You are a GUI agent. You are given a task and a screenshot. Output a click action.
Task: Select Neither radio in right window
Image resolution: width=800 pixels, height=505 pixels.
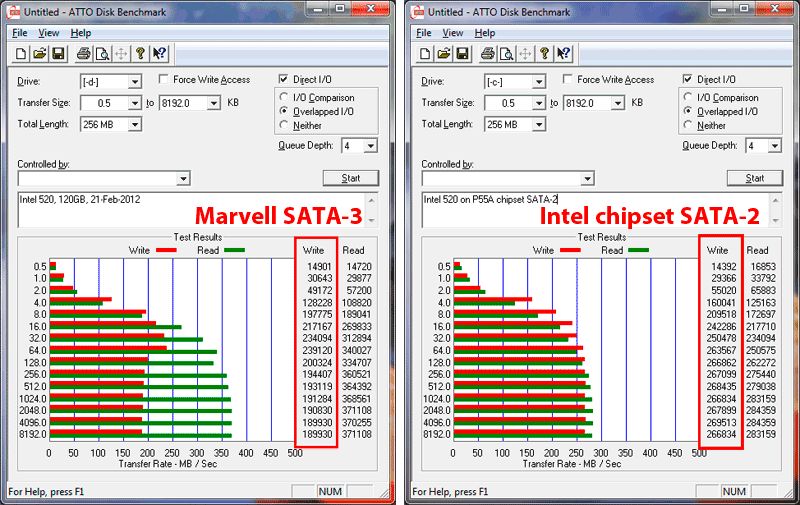point(688,124)
